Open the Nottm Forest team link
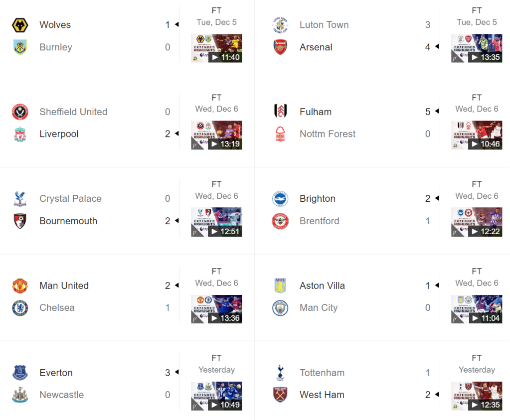510x420 pixels. (x=328, y=134)
